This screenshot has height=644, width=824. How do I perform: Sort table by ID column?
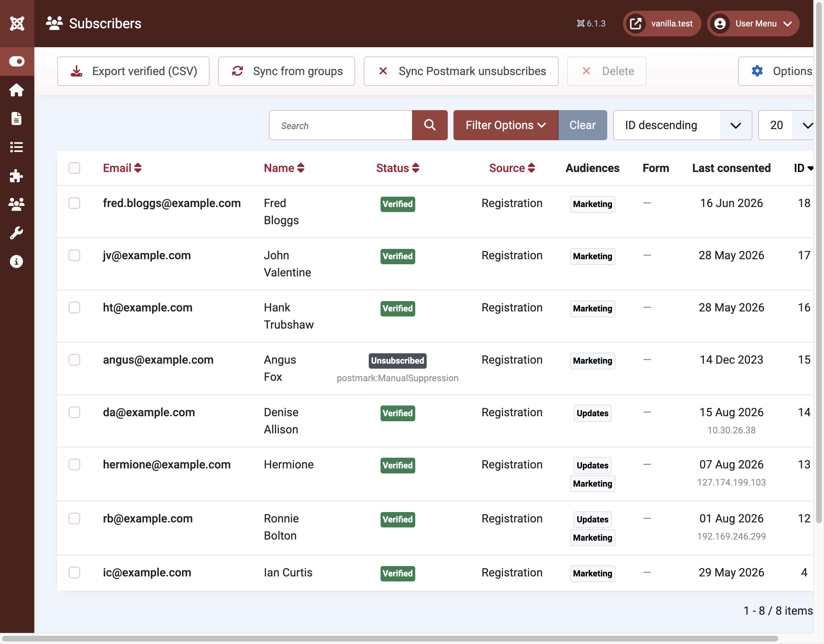tap(803, 168)
